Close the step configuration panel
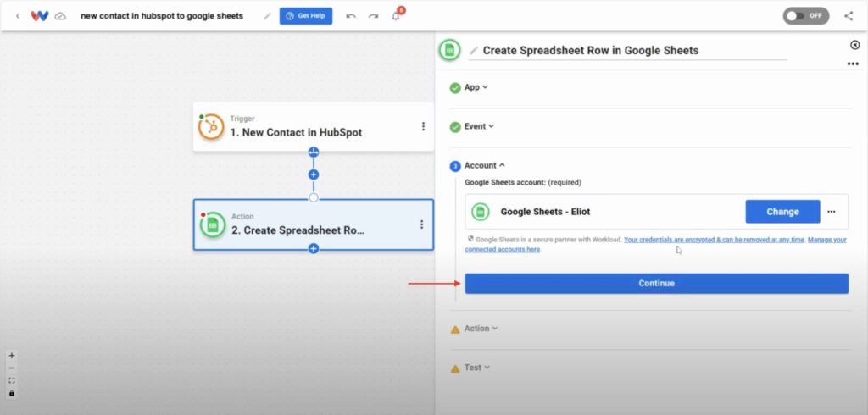Screen dimensions: 868x415 (x=854, y=45)
